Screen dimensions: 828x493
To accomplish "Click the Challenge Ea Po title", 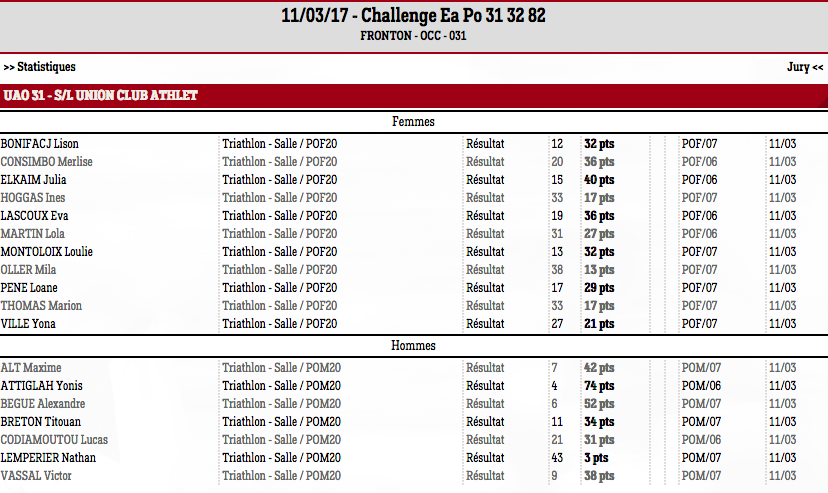I will 413,15.
